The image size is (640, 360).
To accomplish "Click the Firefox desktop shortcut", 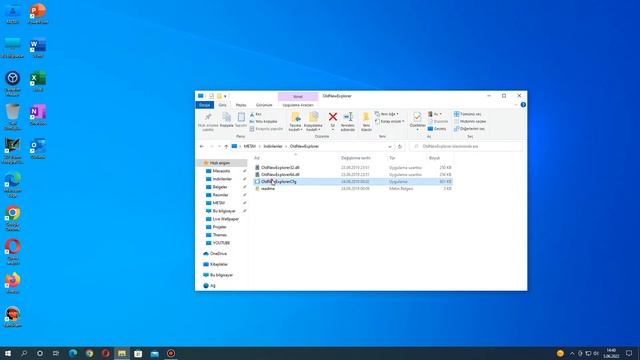I will pyautogui.click(x=13, y=283).
